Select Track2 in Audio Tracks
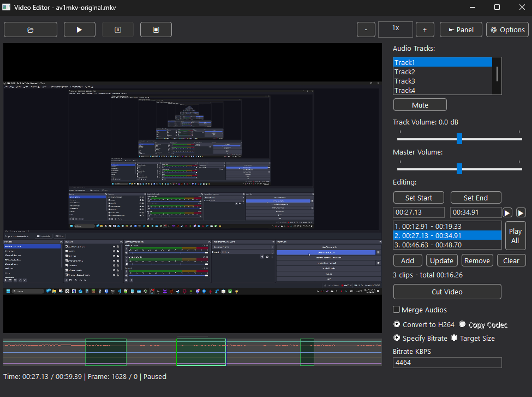532x397 pixels. point(443,72)
